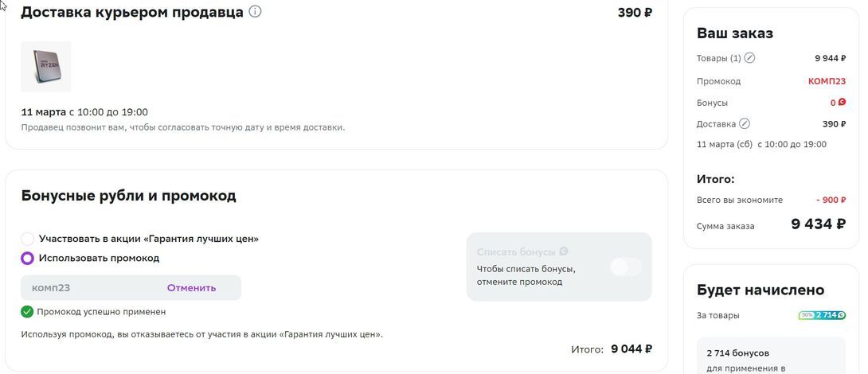
Task: Click the info icon beside courier delivery heading
Action: (x=255, y=12)
